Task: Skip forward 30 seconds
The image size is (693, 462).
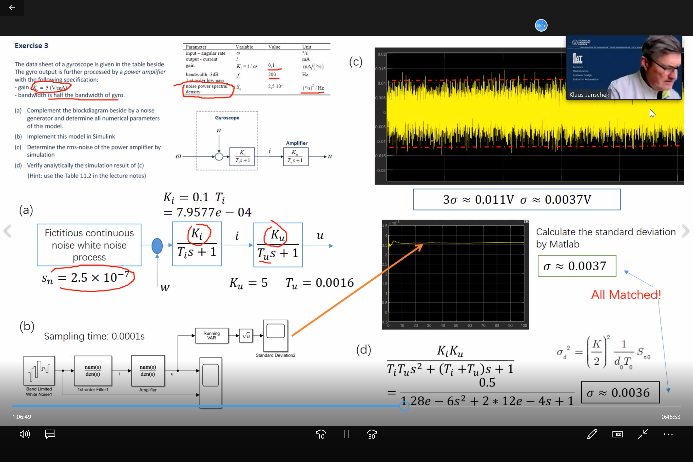Action: [x=371, y=435]
